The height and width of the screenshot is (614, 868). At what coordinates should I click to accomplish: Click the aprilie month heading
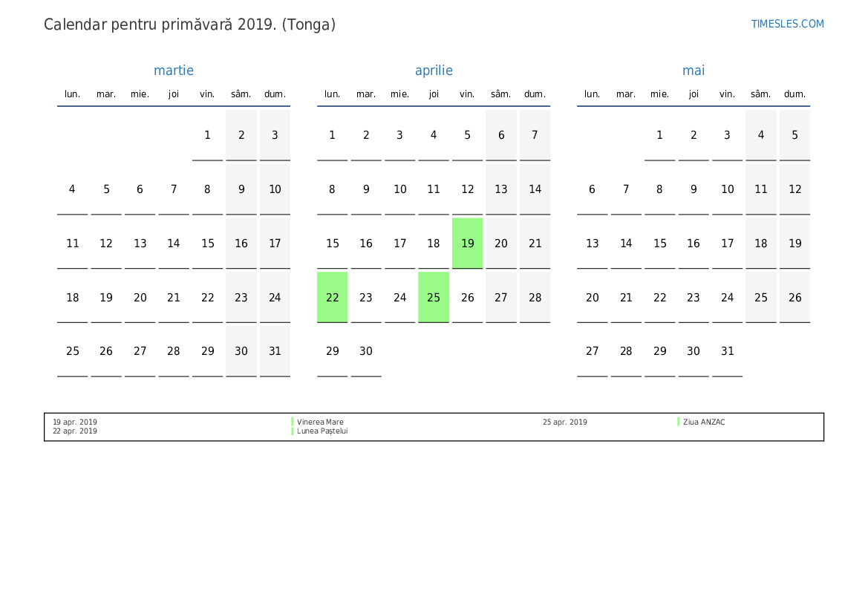(434, 71)
